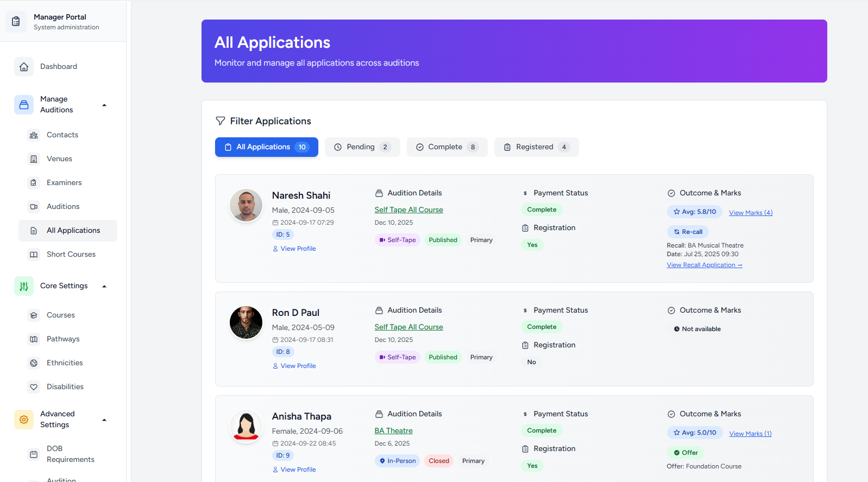Show only Registered applications
The height and width of the screenshot is (482, 868).
pos(536,147)
